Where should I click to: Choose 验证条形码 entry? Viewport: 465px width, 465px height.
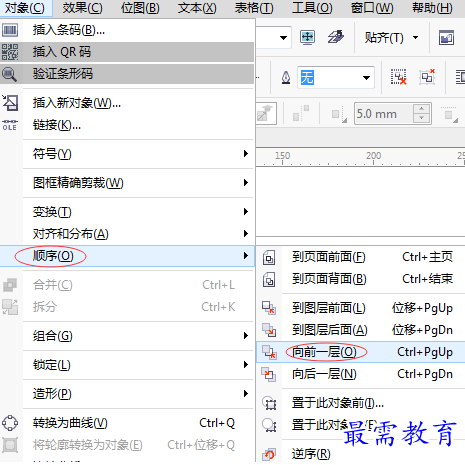(x=127, y=74)
